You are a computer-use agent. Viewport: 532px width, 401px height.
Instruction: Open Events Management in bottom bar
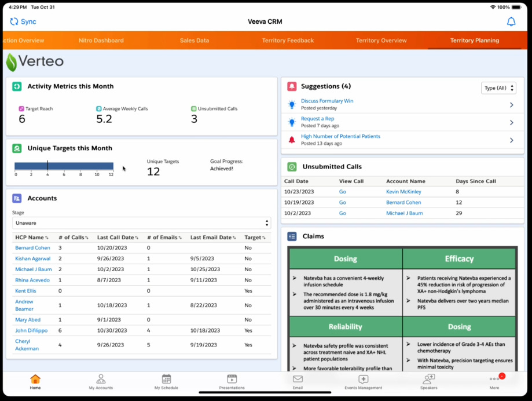coord(363,382)
